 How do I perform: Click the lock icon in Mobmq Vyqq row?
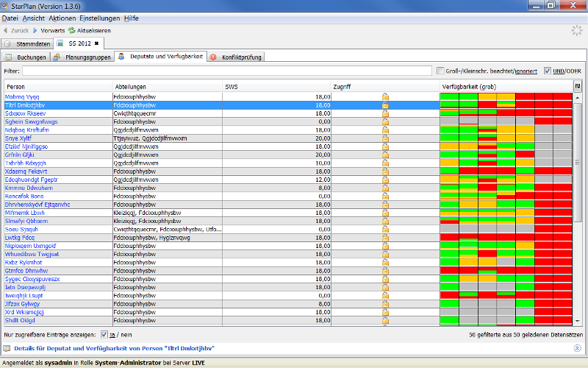(x=385, y=97)
